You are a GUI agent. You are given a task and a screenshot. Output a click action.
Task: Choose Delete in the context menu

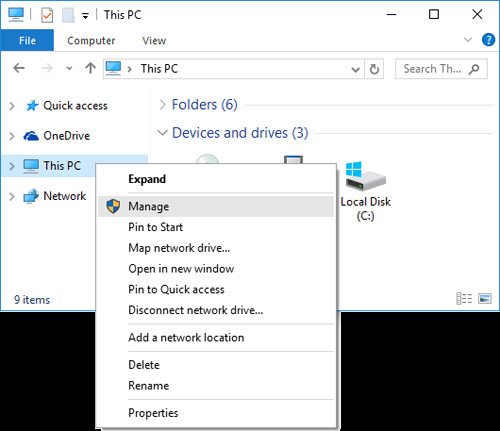216,365
